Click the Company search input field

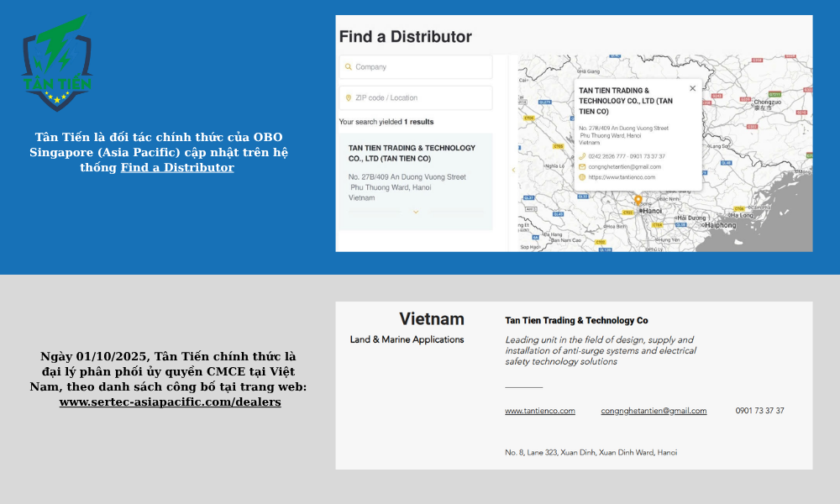point(415,66)
